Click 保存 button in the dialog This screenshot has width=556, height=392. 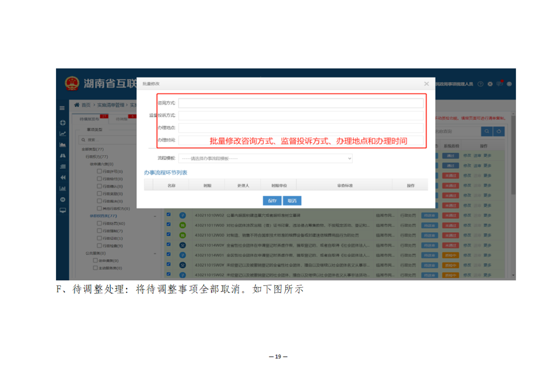272,200
